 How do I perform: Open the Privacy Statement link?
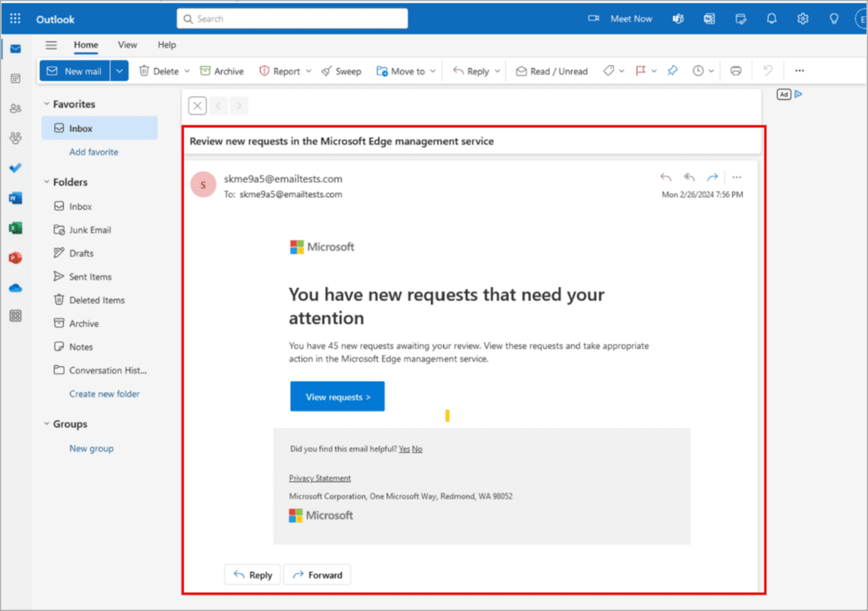tap(320, 478)
